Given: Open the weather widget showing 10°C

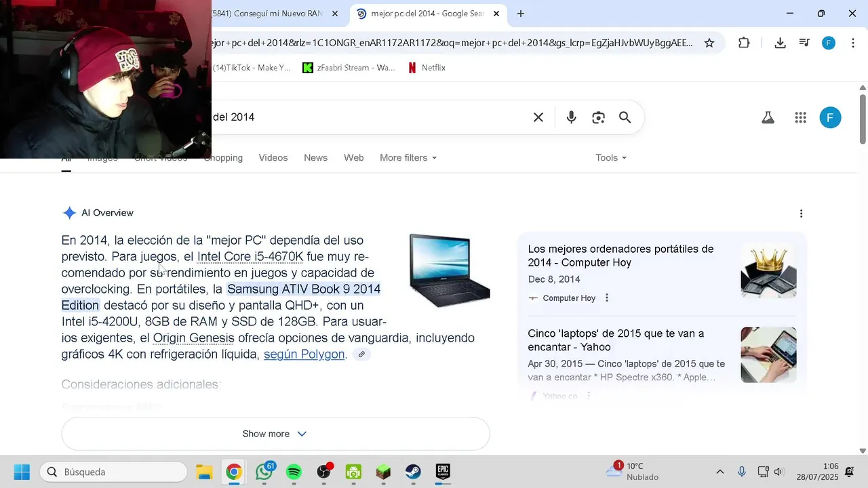Looking at the screenshot, I should (x=633, y=472).
